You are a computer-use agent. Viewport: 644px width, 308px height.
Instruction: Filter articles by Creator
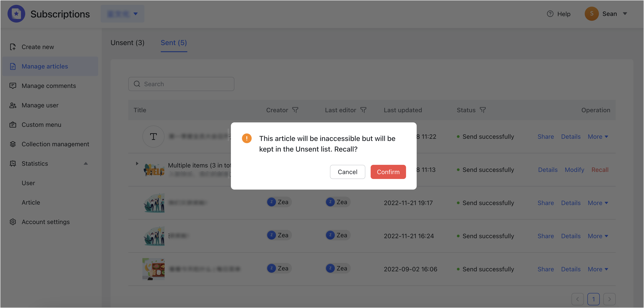click(x=295, y=110)
